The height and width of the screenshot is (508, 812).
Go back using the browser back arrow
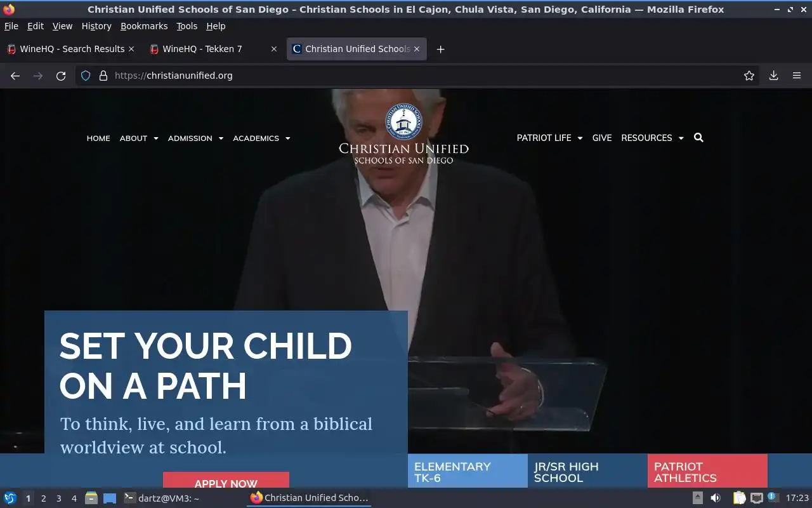point(15,76)
